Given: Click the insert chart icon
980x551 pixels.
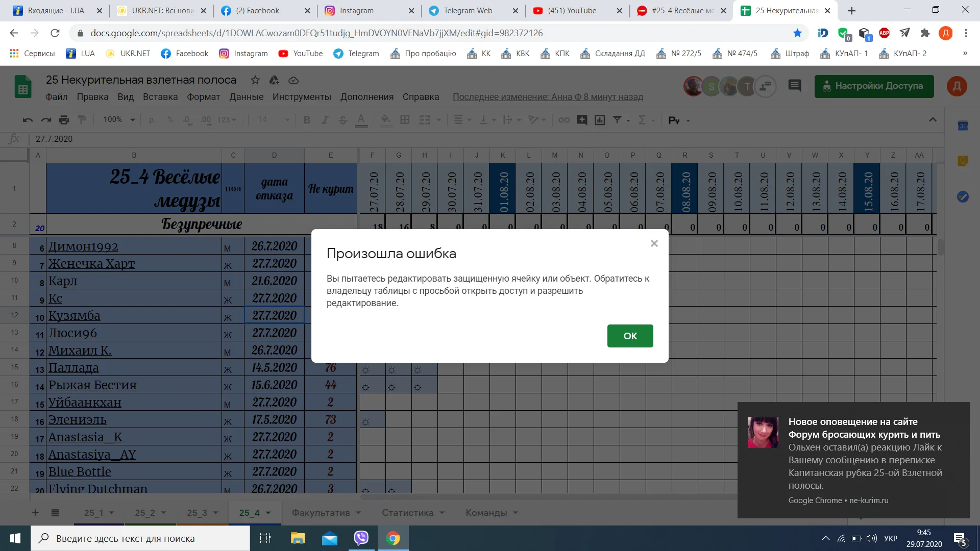Looking at the screenshot, I should click(x=600, y=120).
